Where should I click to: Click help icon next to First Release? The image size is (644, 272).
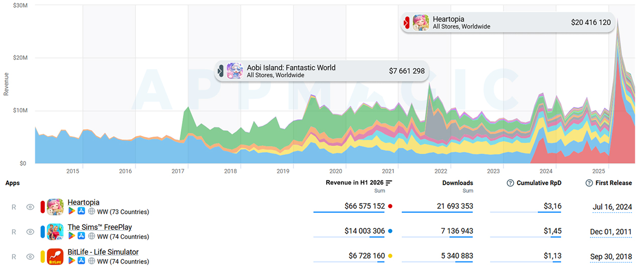(x=589, y=183)
